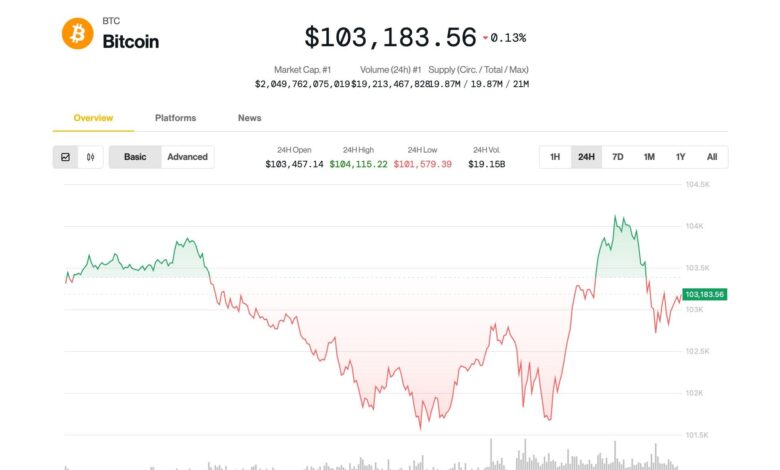Open the Overview tab
Image resolution: width=780 pixels, height=470 pixels.
tap(93, 118)
